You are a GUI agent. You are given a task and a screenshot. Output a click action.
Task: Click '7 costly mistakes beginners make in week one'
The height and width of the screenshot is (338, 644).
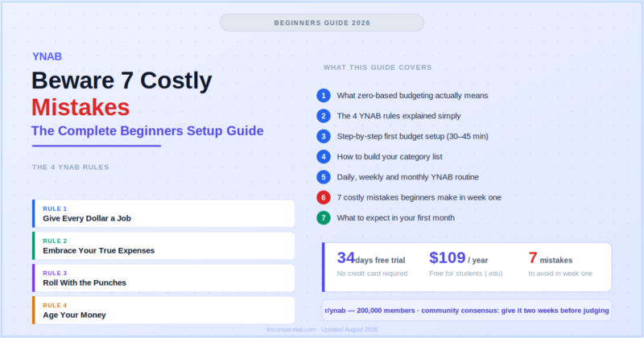pyautogui.click(x=419, y=197)
